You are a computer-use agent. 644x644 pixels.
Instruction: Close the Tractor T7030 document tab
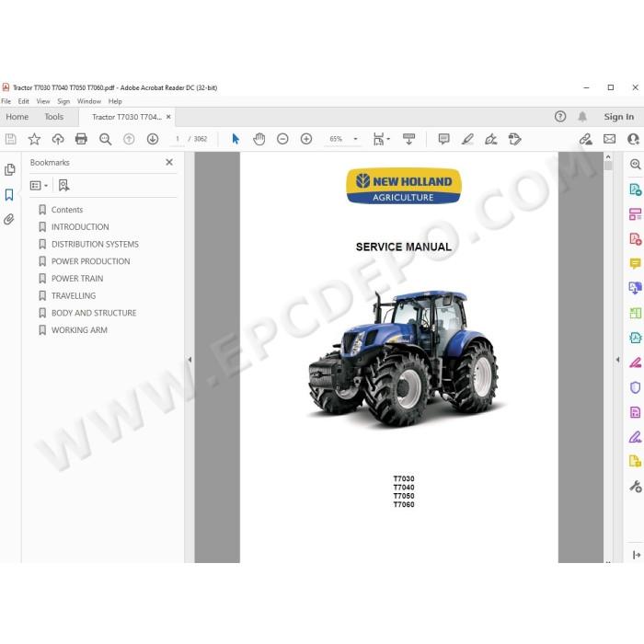[x=168, y=117]
